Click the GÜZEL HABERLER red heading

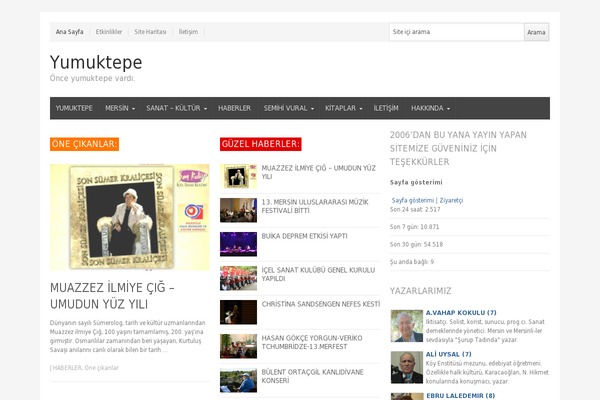coord(261,144)
